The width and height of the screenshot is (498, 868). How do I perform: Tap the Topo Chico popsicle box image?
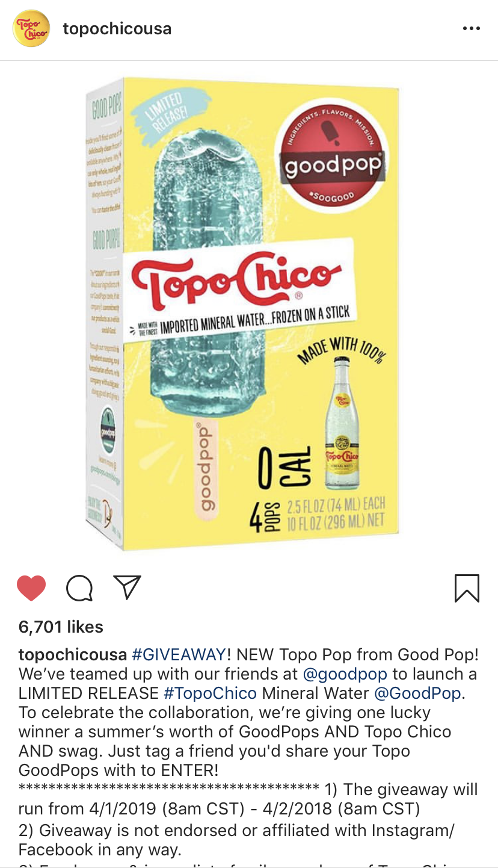coord(243,313)
